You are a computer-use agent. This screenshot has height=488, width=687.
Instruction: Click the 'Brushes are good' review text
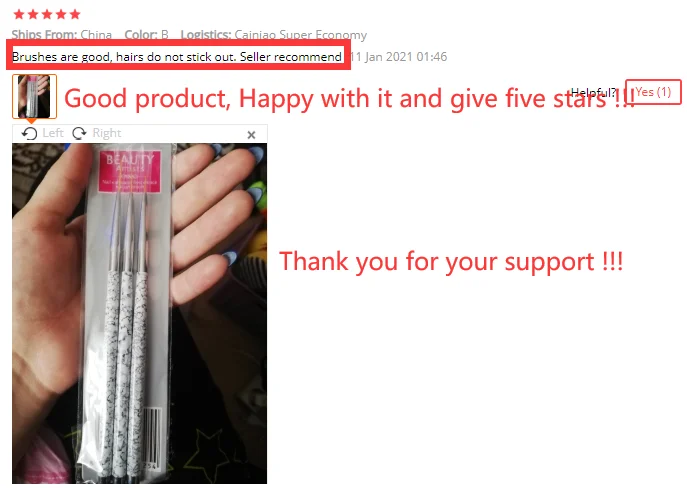[177, 57]
